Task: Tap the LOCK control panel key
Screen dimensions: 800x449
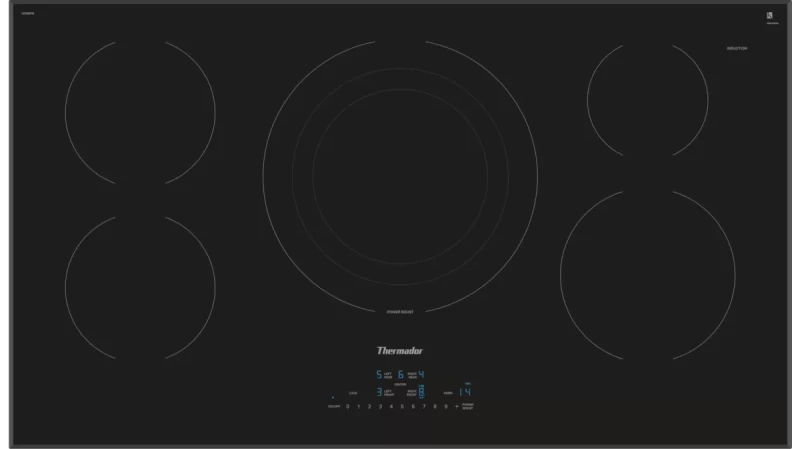Action: 354,393
